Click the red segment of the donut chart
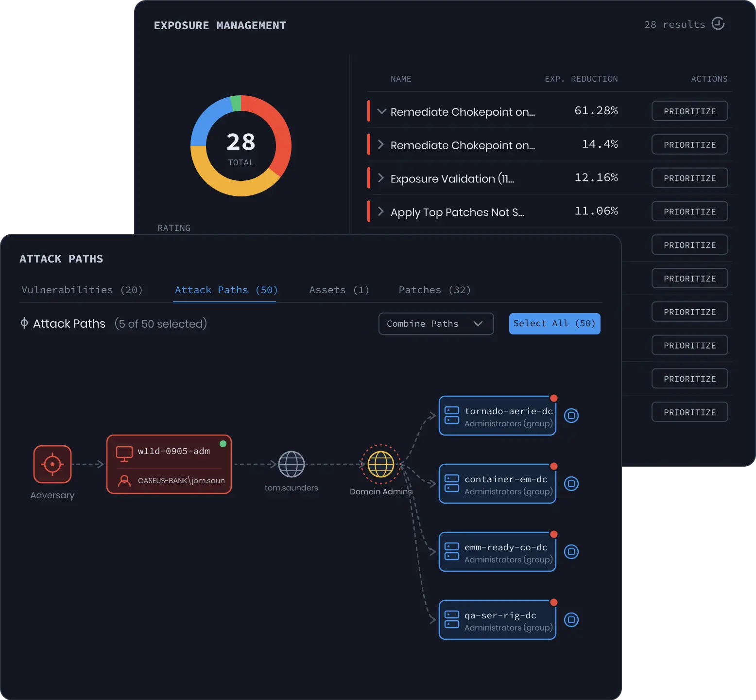Image resolution: width=756 pixels, height=700 pixels. (x=276, y=130)
